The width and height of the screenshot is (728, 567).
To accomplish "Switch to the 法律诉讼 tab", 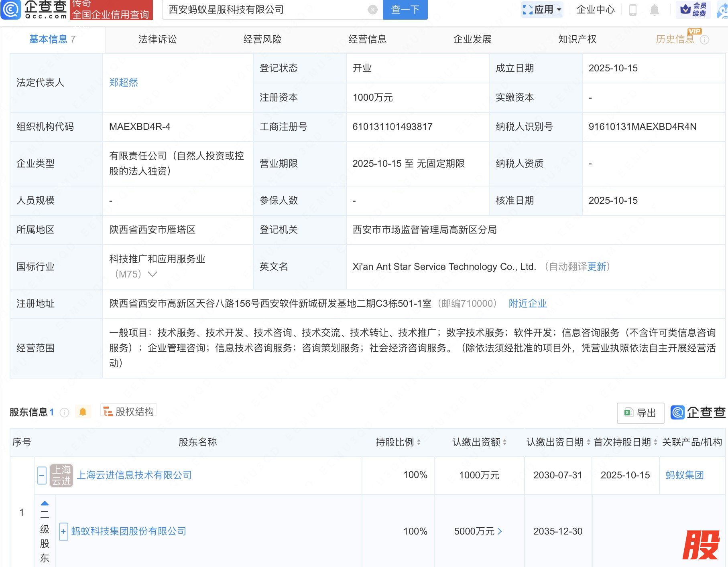I will [157, 39].
